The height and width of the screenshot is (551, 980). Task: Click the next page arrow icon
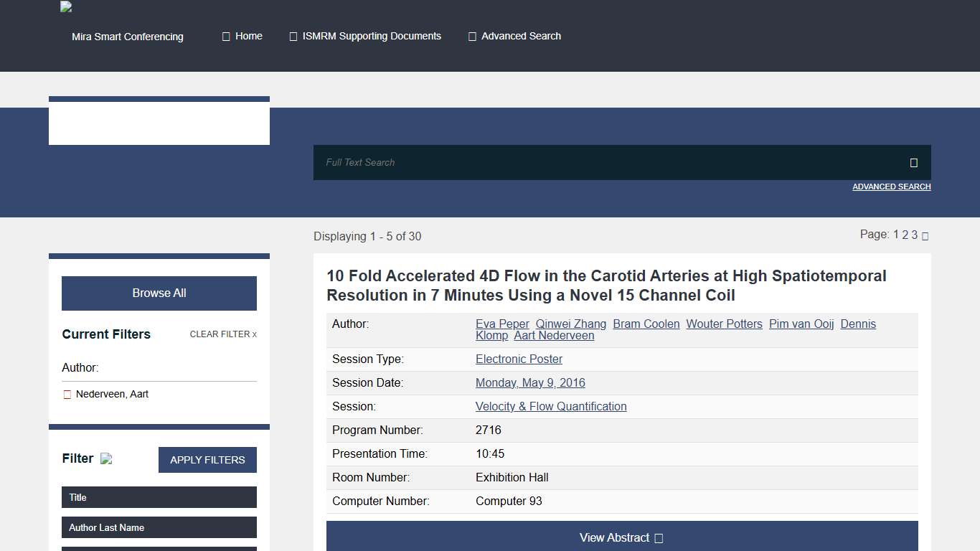[925, 236]
